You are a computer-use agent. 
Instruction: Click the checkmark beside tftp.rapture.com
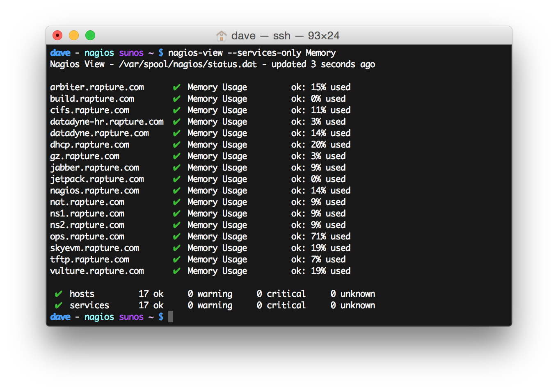[x=177, y=260]
